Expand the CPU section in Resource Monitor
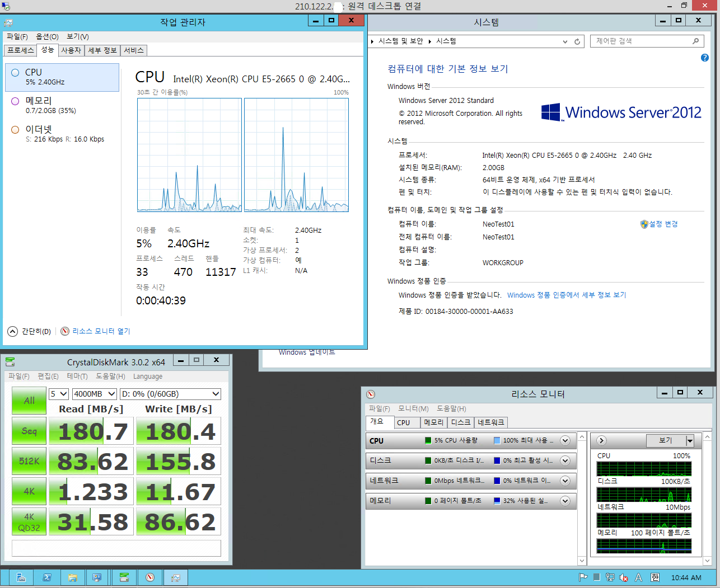This screenshot has width=720, height=588. (565, 440)
